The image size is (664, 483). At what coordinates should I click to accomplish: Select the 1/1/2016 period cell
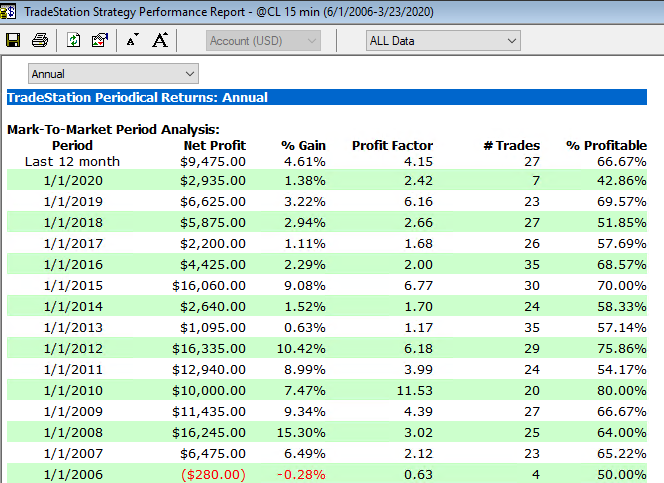click(x=73, y=265)
